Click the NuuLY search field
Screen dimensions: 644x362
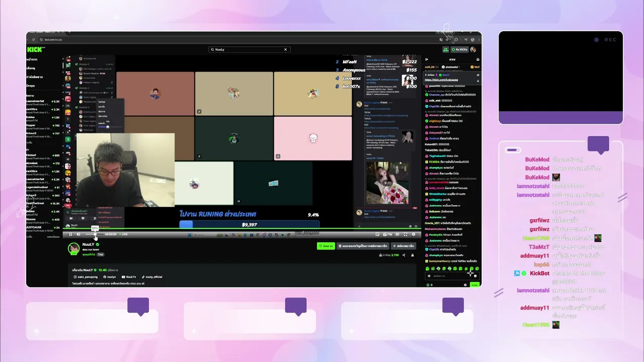pos(250,49)
